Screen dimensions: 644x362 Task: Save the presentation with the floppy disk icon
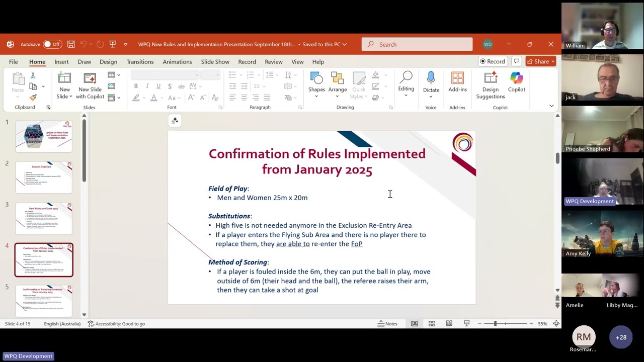[71, 44]
